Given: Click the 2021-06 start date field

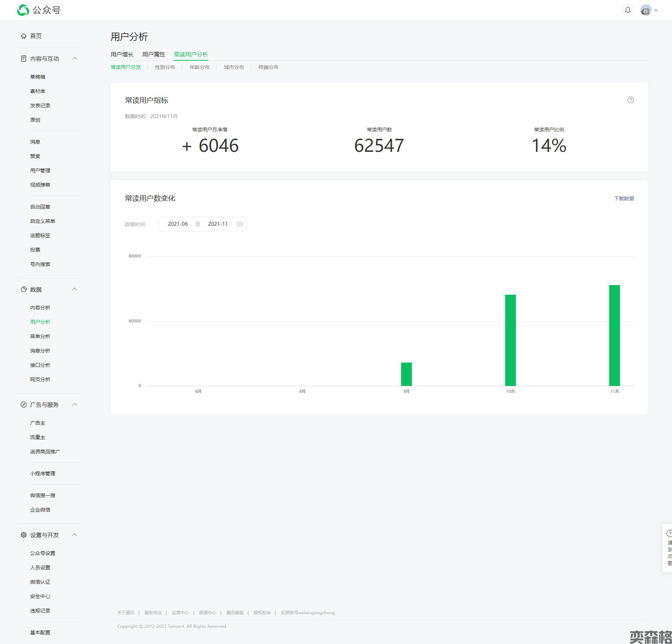Looking at the screenshot, I should (x=178, y=224).
